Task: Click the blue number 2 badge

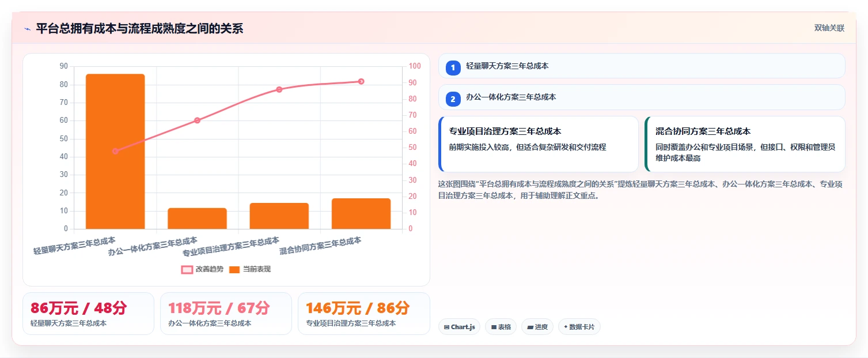Action: point(453,99)
